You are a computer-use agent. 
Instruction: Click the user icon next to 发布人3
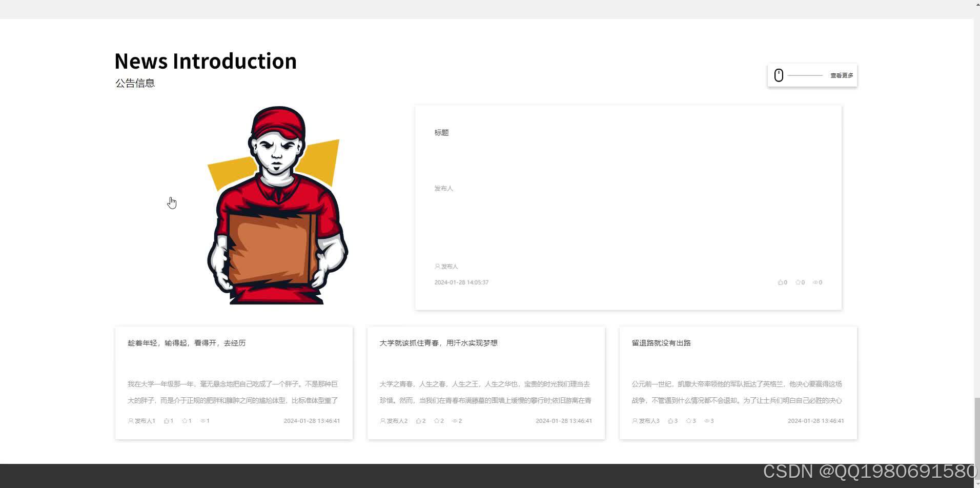coord(635,421)
